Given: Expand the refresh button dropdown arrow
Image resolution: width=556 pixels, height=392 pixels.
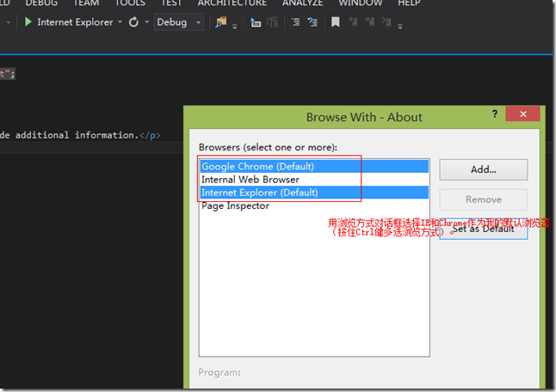Looking at the screenshot, I should (x=146, y=22).
